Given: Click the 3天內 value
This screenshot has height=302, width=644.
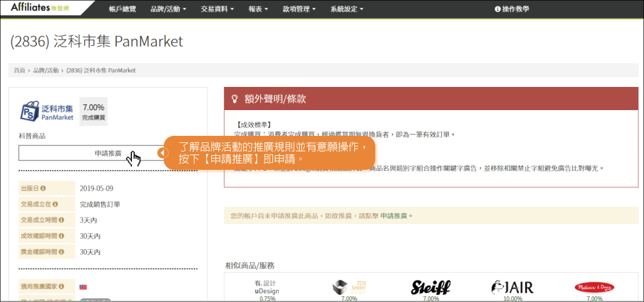Looking at the screenshot, I should coord(88,220).
